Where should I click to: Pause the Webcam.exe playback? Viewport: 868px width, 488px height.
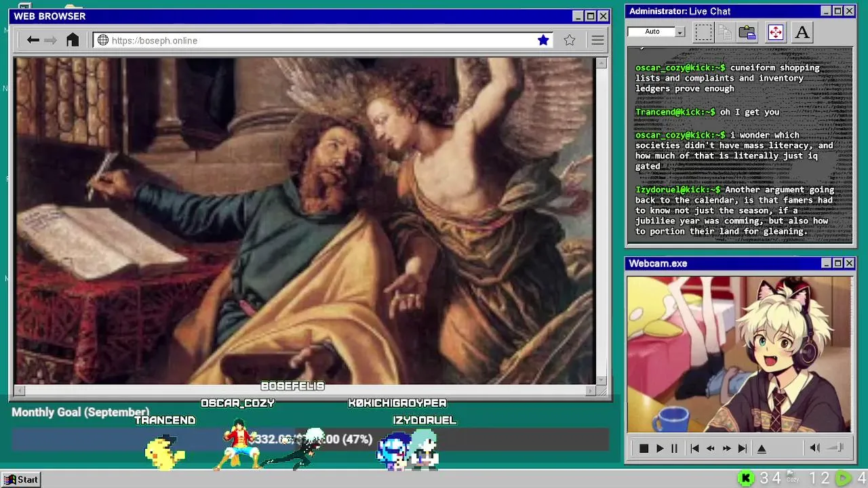[x=674, y=448]
